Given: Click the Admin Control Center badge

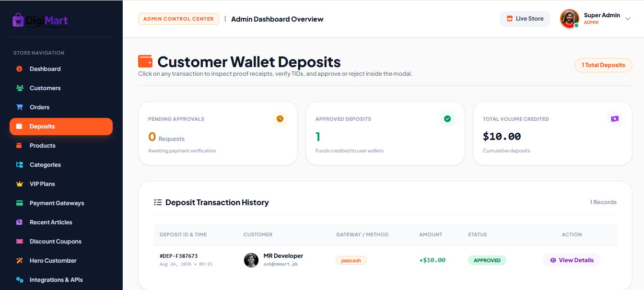Looking at the screenshot, I should pyautogui.click(x=178, y=19).
